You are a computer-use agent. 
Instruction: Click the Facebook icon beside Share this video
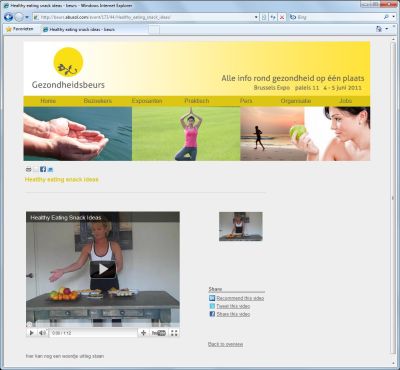point(212,314)
